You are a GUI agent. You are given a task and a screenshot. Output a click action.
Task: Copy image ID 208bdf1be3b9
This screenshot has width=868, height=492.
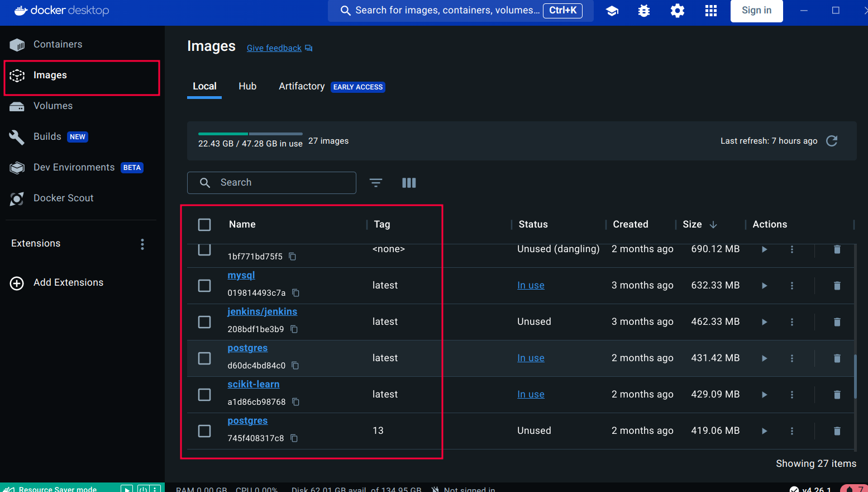(294, 329)
